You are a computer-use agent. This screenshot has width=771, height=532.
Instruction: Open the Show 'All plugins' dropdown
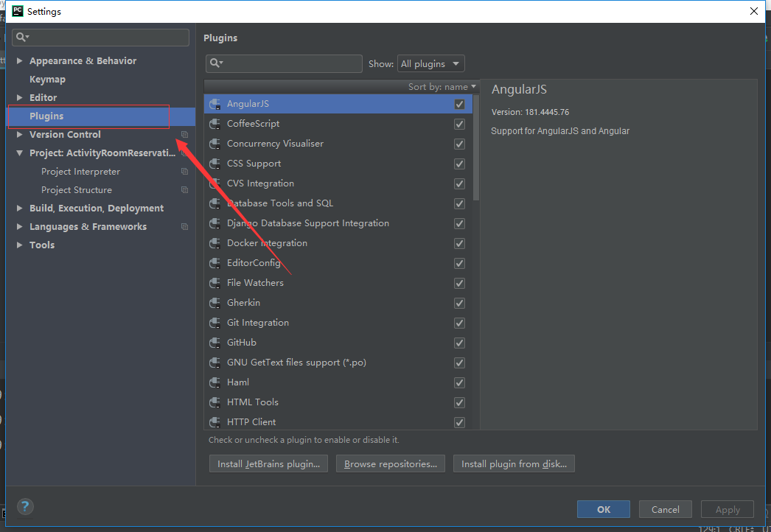pos(431,64)
